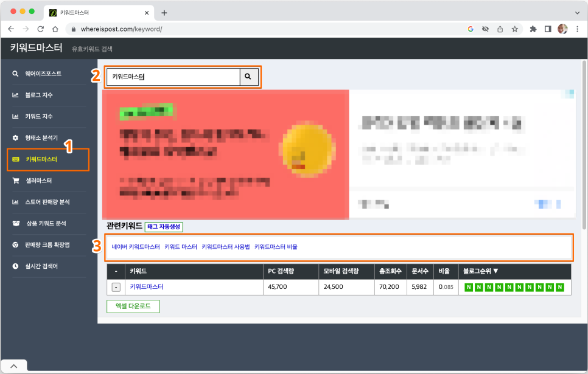Click the crossed-out eye icon in address bar
The image size is (588, 374).
[x=485, y=29]
